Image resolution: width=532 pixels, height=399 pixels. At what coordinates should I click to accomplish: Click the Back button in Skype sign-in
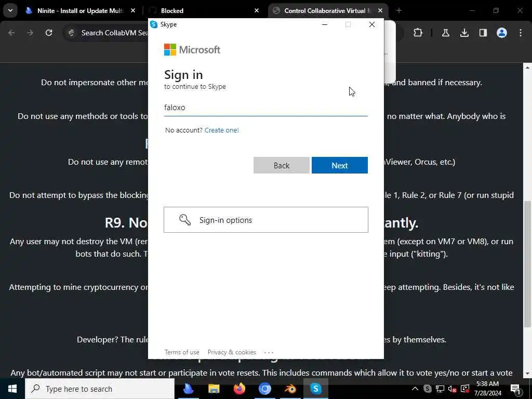281,165
